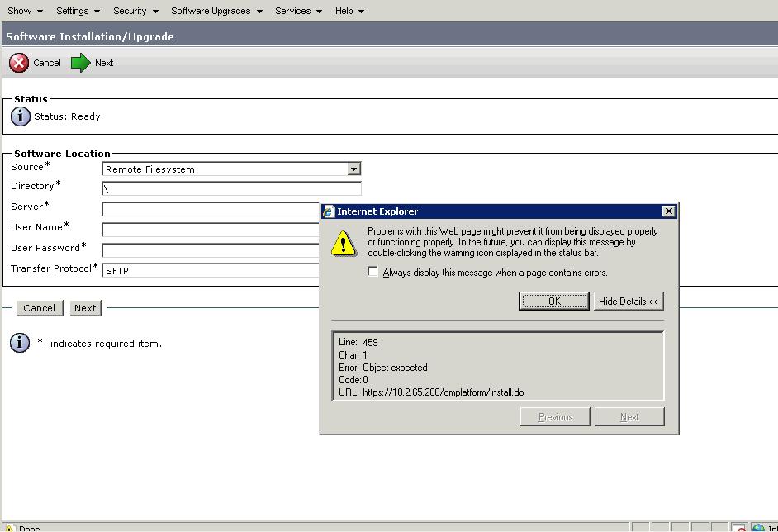Open the Security menu
Image resolution: width=778 pixels, height=532 pixels.
[135, 11]
